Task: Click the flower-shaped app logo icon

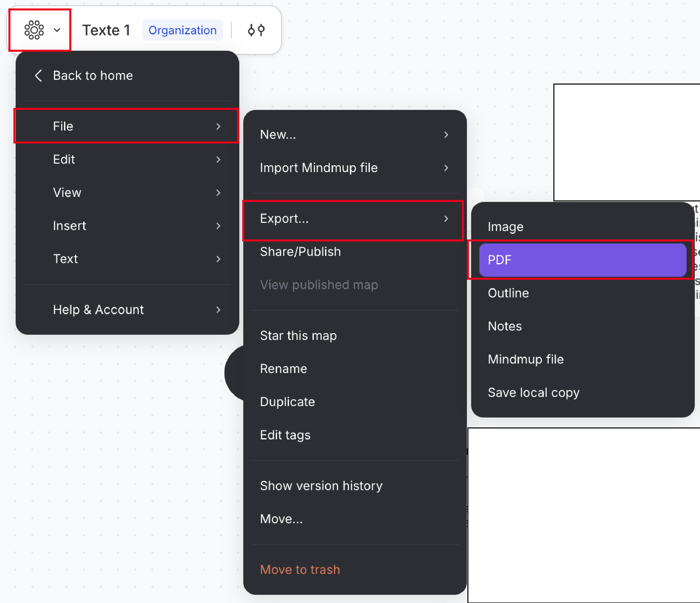Action: tap(34, 30)
